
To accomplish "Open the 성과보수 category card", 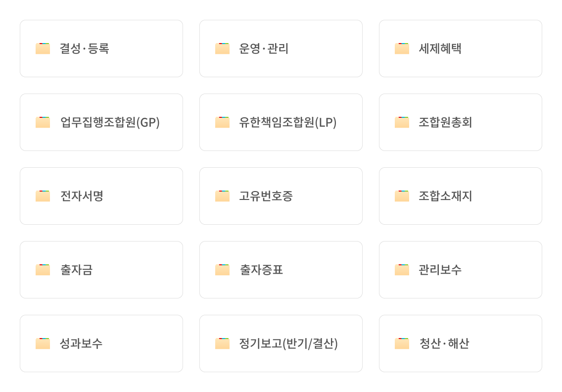I will point(101,343).
